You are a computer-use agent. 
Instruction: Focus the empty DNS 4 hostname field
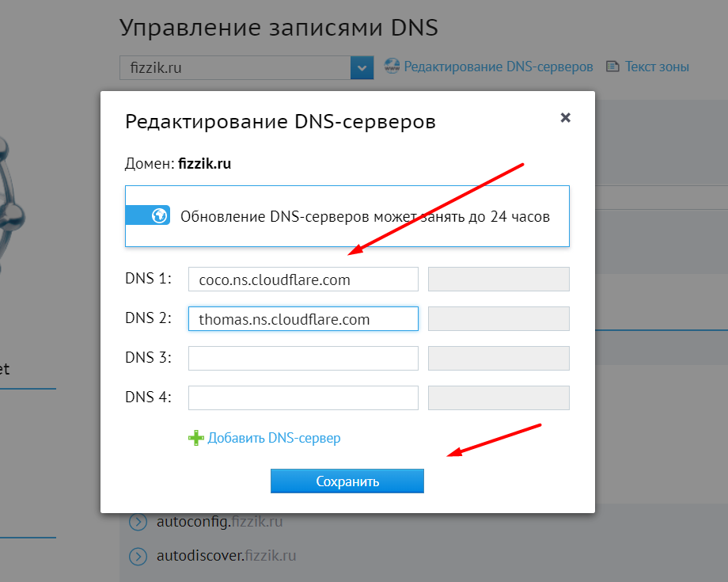tap(303, 398)
